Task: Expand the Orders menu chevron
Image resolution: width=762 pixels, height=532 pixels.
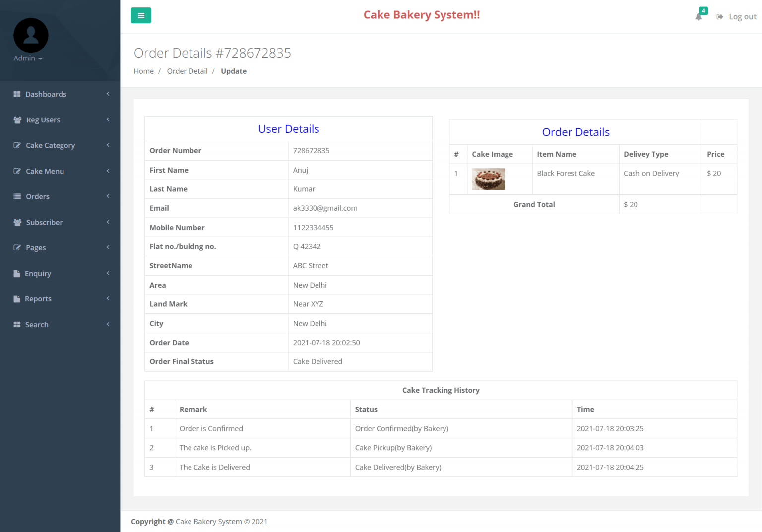Action: tap(108, 196)
